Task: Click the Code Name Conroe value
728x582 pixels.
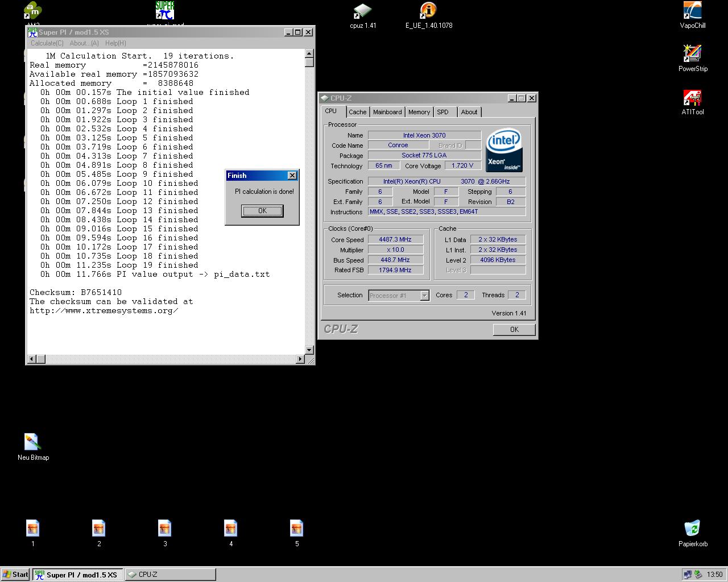Action: point(398,145)
